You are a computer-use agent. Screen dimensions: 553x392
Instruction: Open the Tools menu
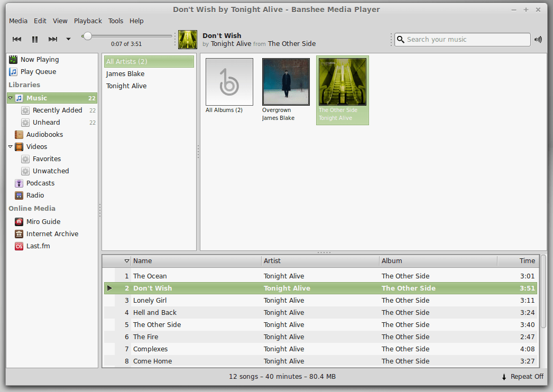116,21
